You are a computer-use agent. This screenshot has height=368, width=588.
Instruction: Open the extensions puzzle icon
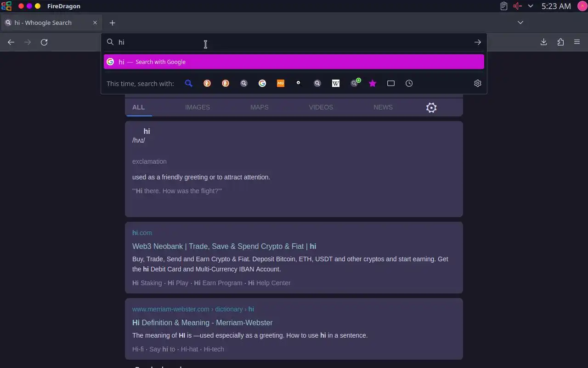560,42
